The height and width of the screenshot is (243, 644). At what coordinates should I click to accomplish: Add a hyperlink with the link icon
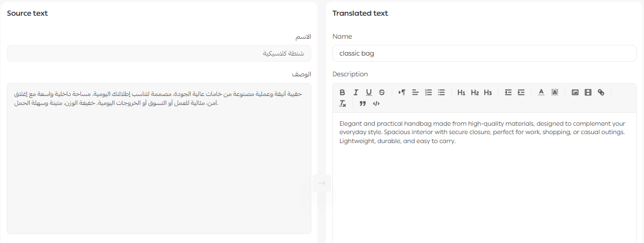coord(601,93)
